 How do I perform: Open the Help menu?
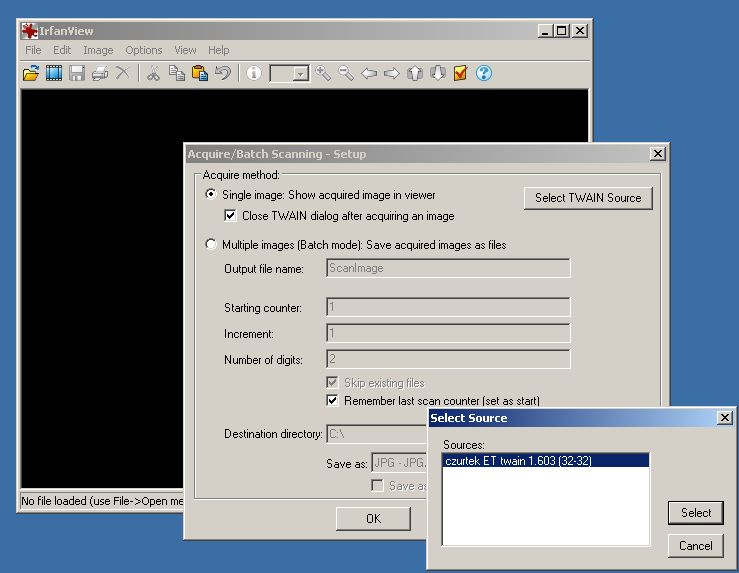click(219, 50)
